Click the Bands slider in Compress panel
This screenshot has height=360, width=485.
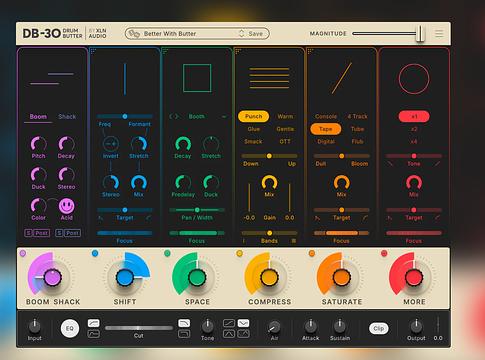[x=269, y=233]
